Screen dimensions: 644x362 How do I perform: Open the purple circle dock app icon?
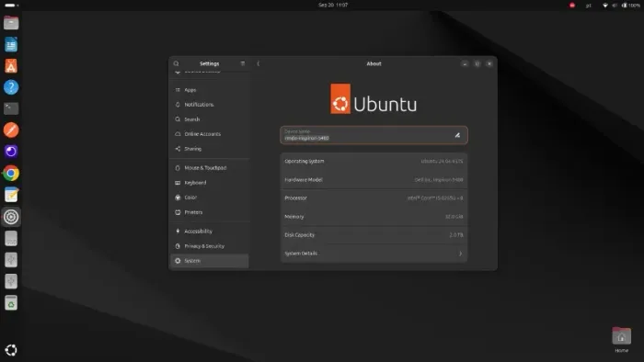tap(11, 152)
